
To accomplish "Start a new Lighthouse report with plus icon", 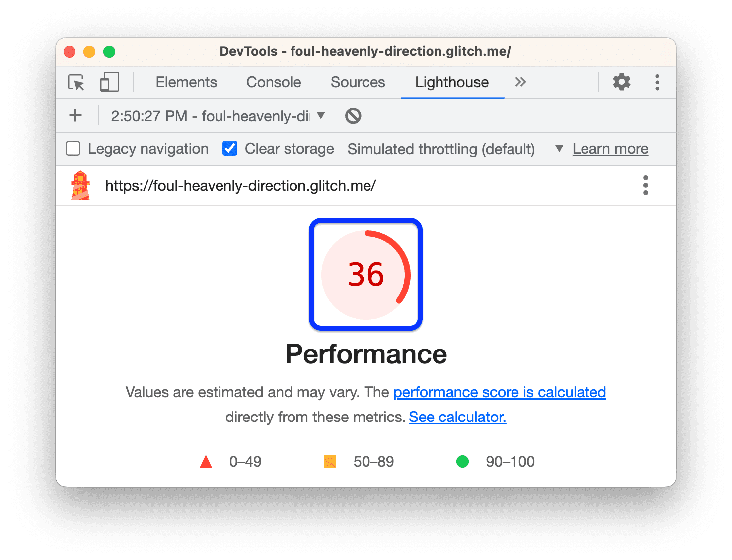I will (75, 115).
